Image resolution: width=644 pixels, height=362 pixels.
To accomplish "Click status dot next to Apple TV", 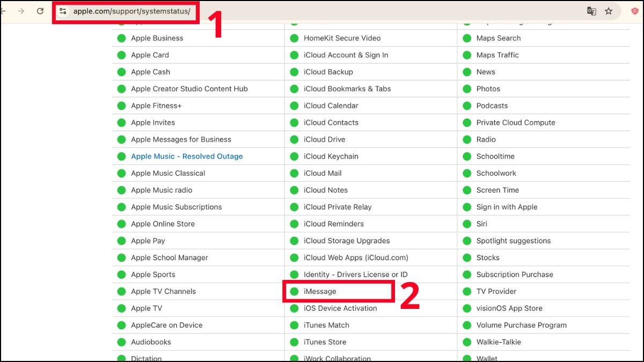I will click(121, 308).
